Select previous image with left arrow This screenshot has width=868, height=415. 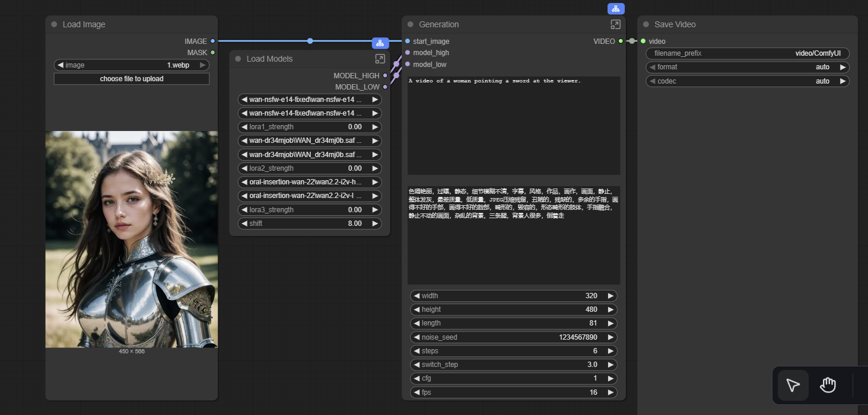[60, 65]
